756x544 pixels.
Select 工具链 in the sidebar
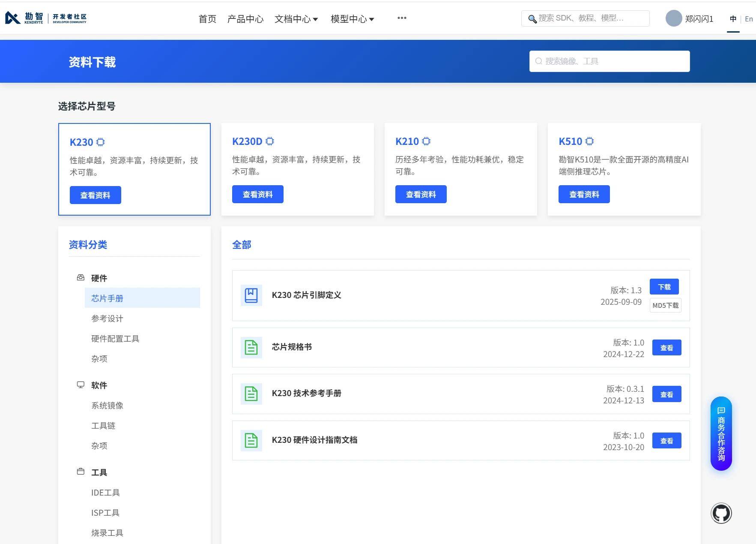point(103,426)
